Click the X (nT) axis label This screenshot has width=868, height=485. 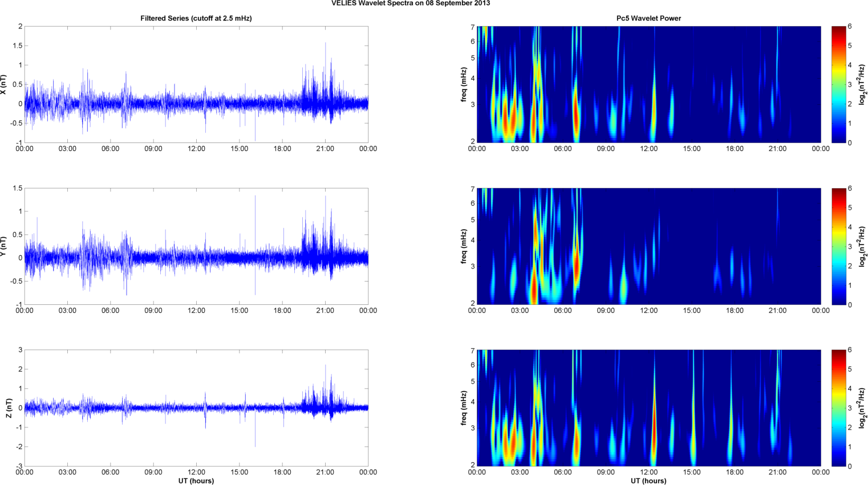click(x=4, y=84)
